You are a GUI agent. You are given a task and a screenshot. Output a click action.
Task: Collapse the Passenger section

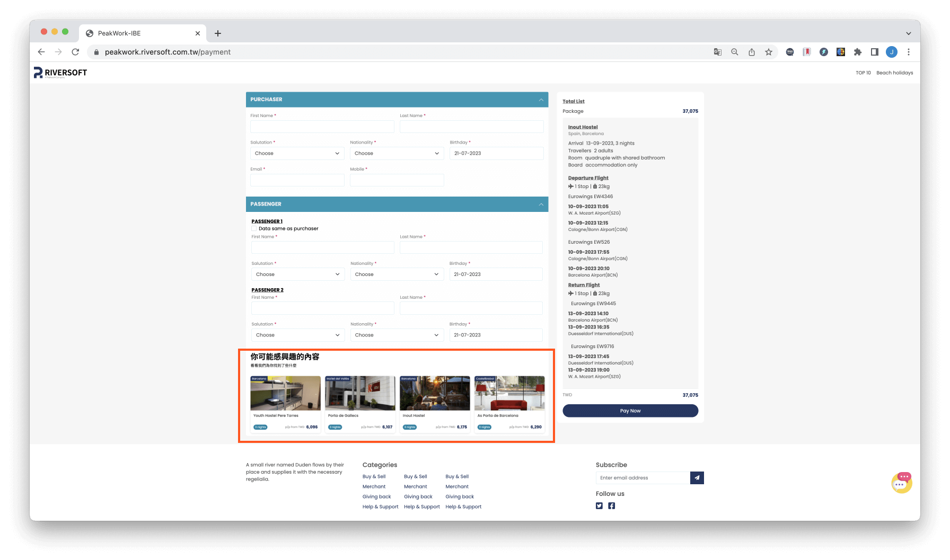[541, 204]
